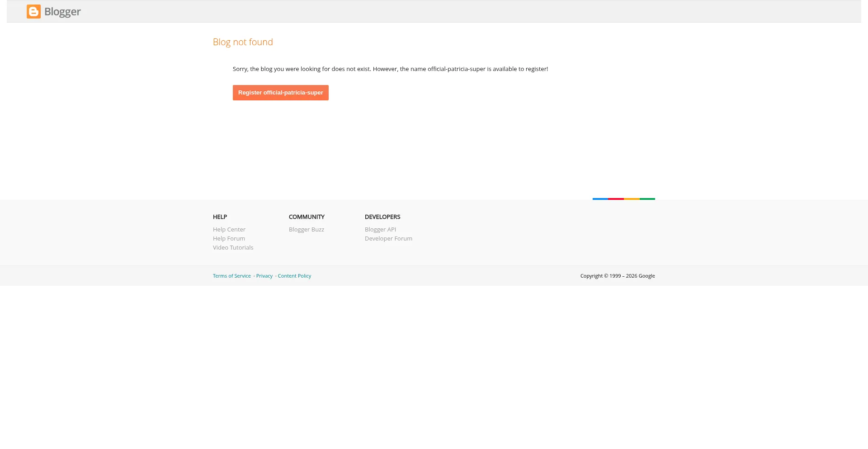Screen dimensions: 868x449
Task: Click the red segment of color bar
Action: pos(616,199)
